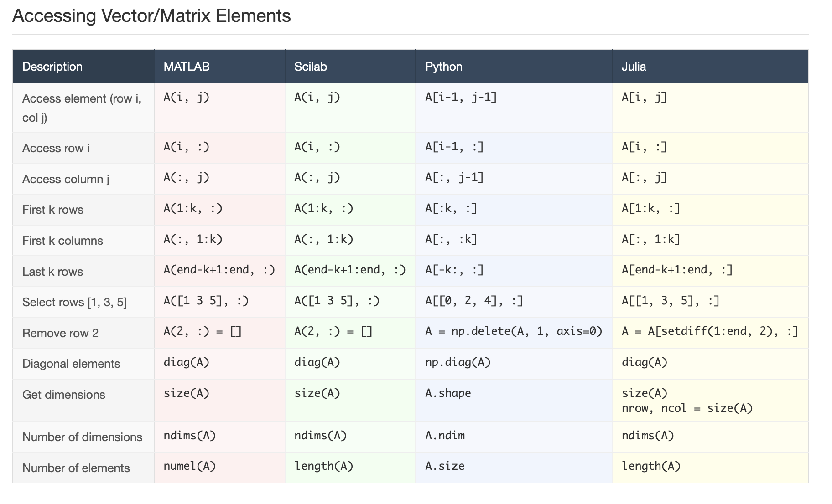Viewport: 832px width, 504px height.
Task: Click the A.ndim Python code
Action: pyautogui.click(x=445, y=435)
